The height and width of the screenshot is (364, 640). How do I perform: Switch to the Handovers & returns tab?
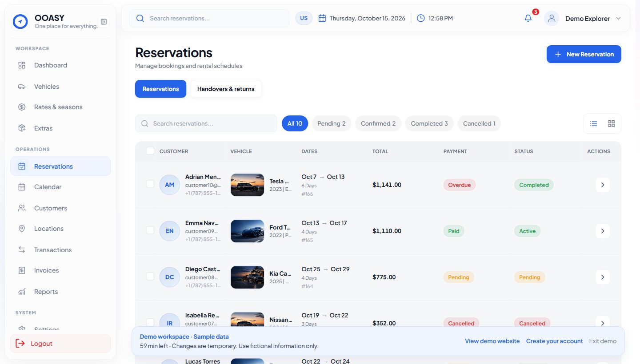coord(226,89)
